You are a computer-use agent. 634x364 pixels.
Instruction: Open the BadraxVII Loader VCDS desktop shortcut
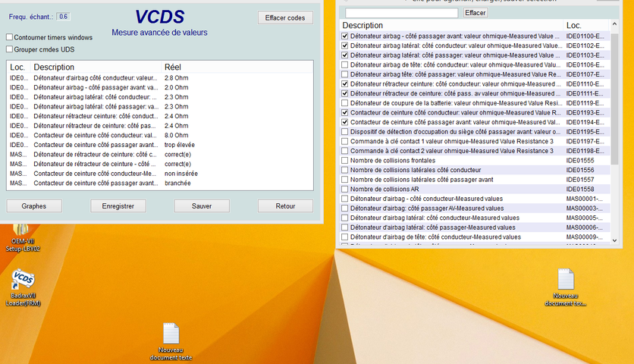click(23, 287)
